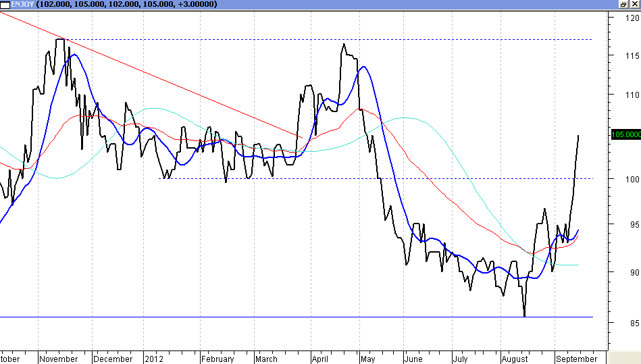Click the 120 price axis label
Image resolution: width=641 pixels, height=364 pixels.
click(x=632, y=18)
